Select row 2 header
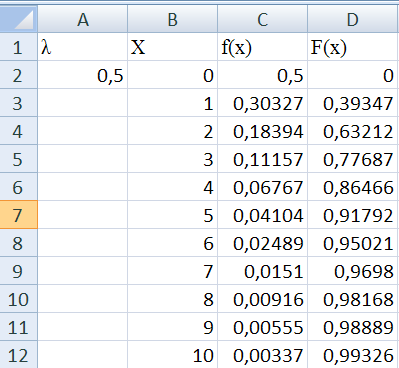399x368 pixels. tap(18, 75)
